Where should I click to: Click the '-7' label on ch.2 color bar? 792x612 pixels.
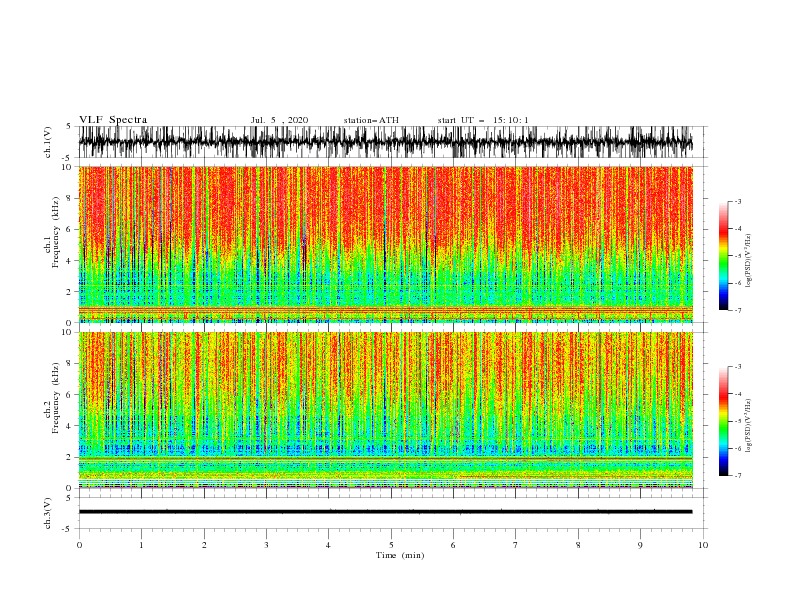738,476
